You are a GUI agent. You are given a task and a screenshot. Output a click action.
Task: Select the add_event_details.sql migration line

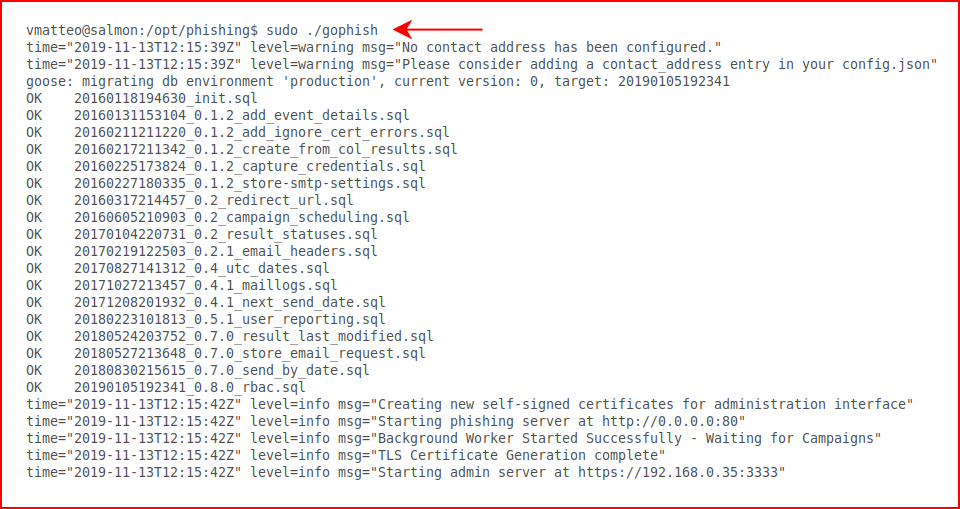pos(218,115)
